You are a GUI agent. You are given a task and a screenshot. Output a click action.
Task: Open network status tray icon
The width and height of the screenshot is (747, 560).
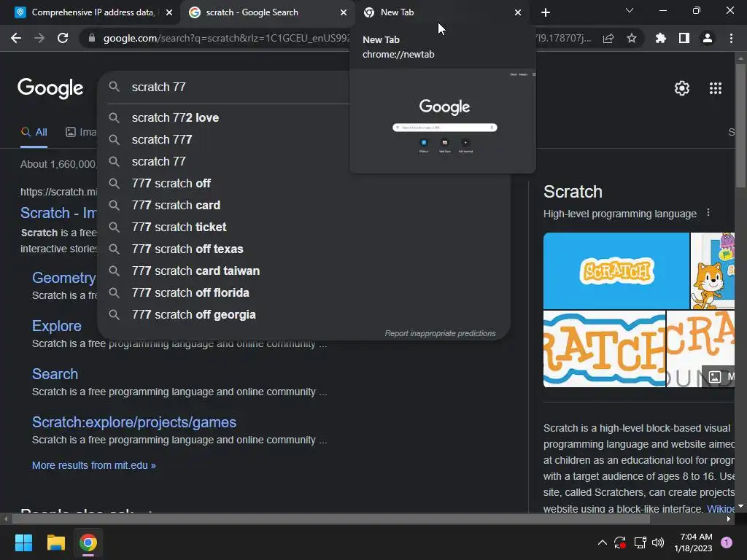click(640, 542)
